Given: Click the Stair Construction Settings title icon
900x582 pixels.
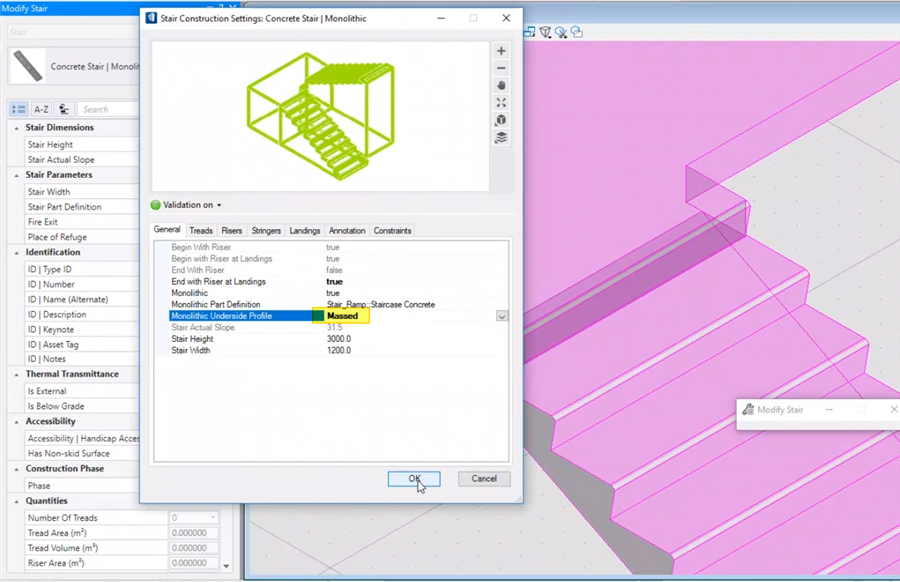Looking at the screenshot, I should click(151, 18).
